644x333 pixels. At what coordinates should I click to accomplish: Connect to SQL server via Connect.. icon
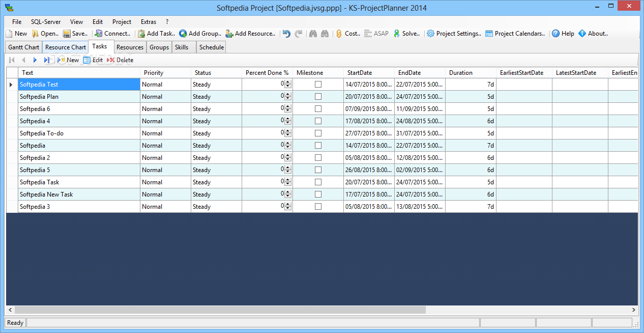[x=99, y=34]
